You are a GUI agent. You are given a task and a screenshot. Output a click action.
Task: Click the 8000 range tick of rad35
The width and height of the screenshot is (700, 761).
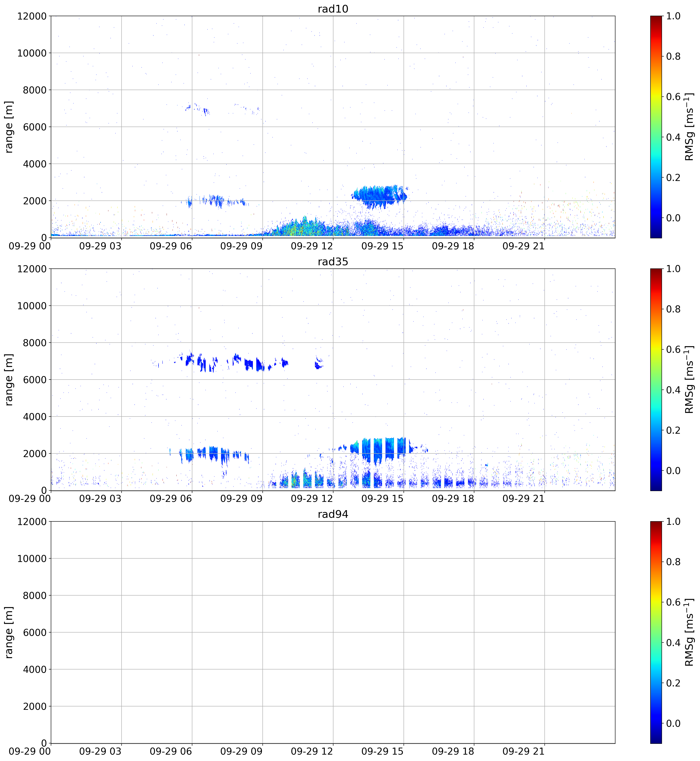[34, 343]
